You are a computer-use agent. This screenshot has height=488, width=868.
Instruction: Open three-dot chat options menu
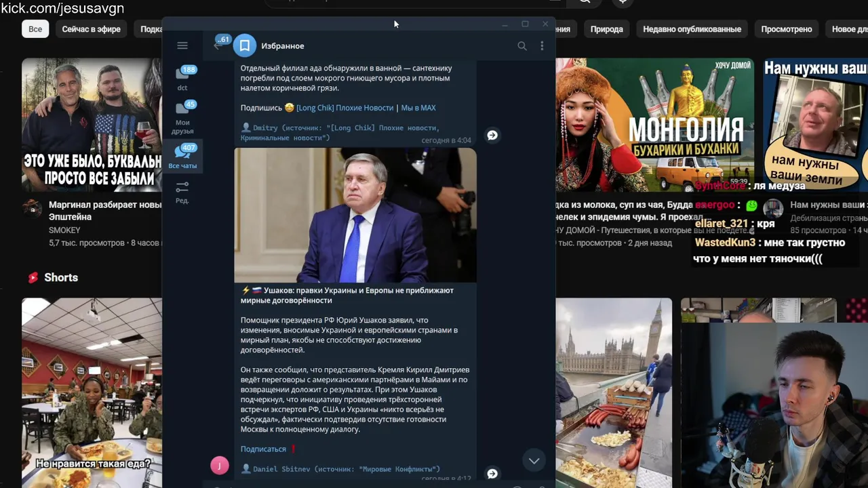pos(542,45)
